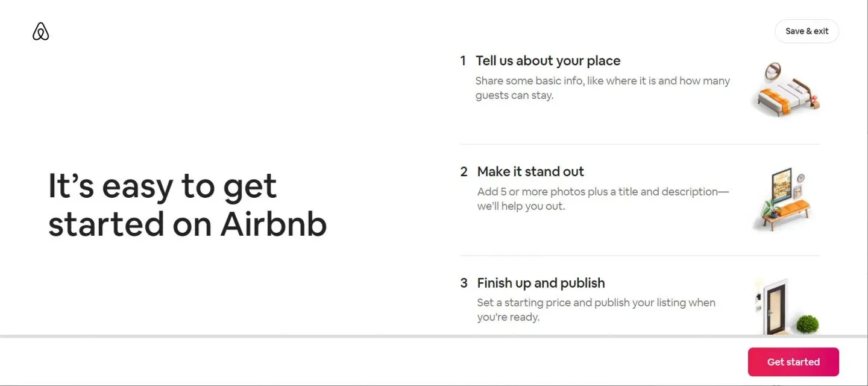Select the "Tell us about your place" heading

(x=548, y=61)
